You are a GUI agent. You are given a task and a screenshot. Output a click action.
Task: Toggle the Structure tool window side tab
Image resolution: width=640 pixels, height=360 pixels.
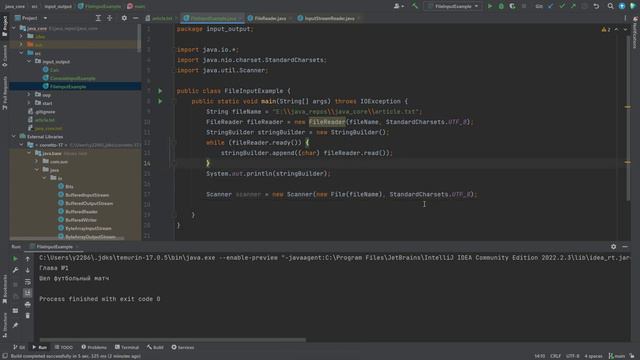pyautogui.click(x=4, y=325)
